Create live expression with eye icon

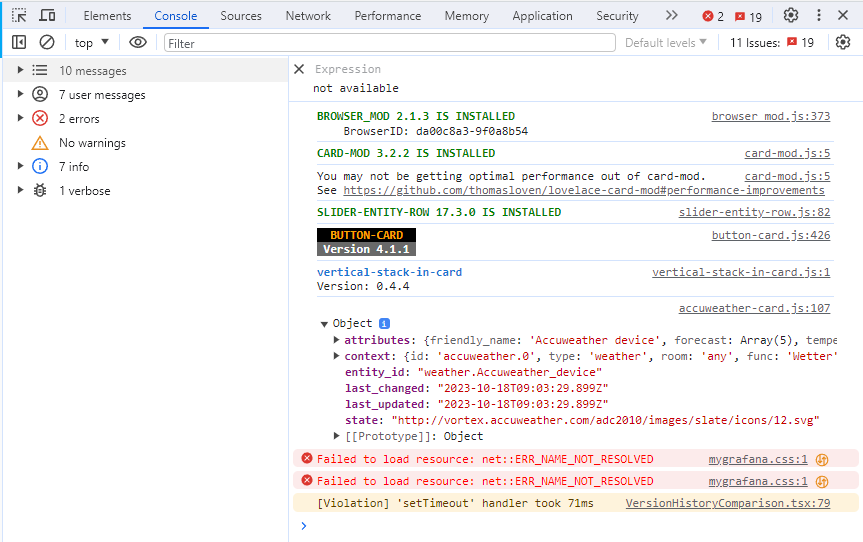(138, 42)
